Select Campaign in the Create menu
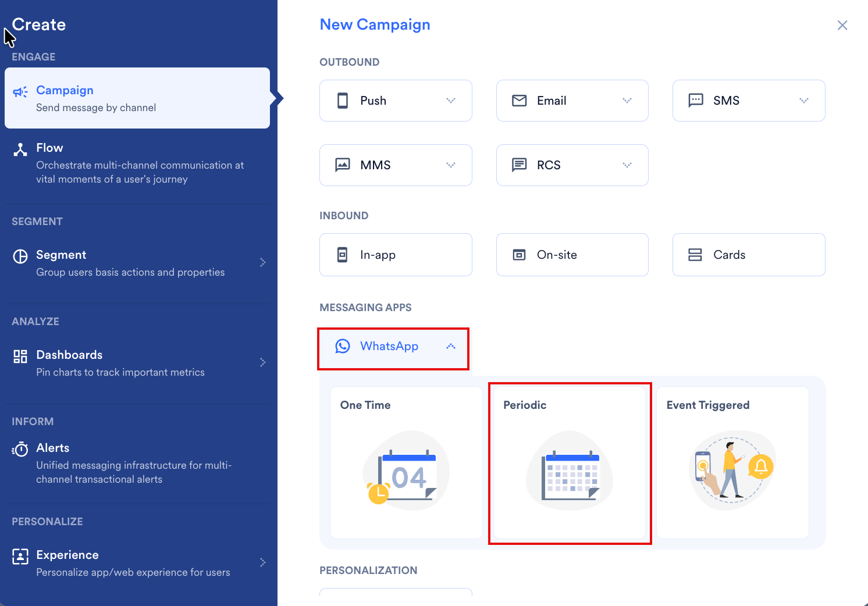The height and width of the screenshot is (606, 868). (x=137, y=98)
